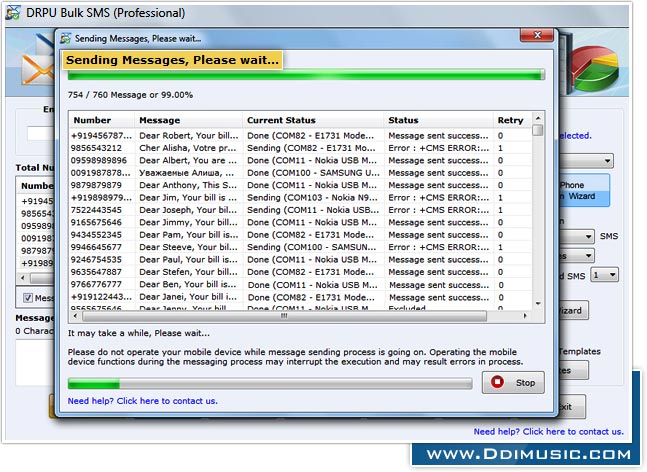Click the 'Dear Anthony, This S...' message cell
Screen dimensions: 647x472
[188, 185]
